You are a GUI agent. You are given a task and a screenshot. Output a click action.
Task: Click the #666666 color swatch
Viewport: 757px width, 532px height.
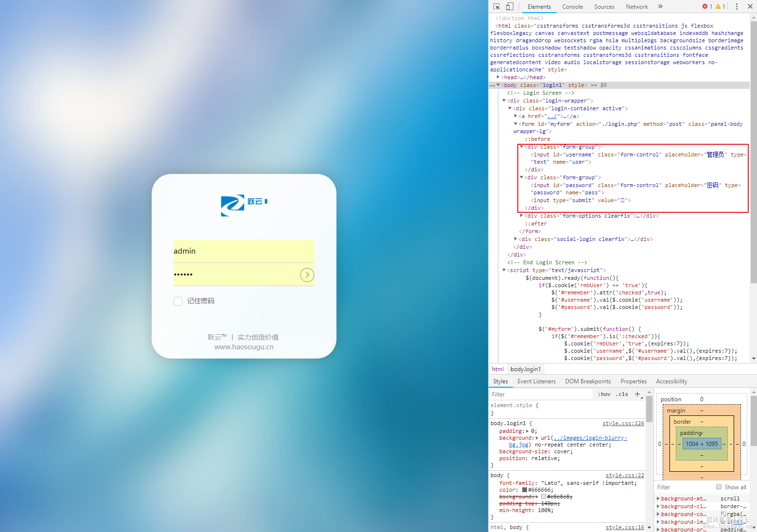coord(525,490)
